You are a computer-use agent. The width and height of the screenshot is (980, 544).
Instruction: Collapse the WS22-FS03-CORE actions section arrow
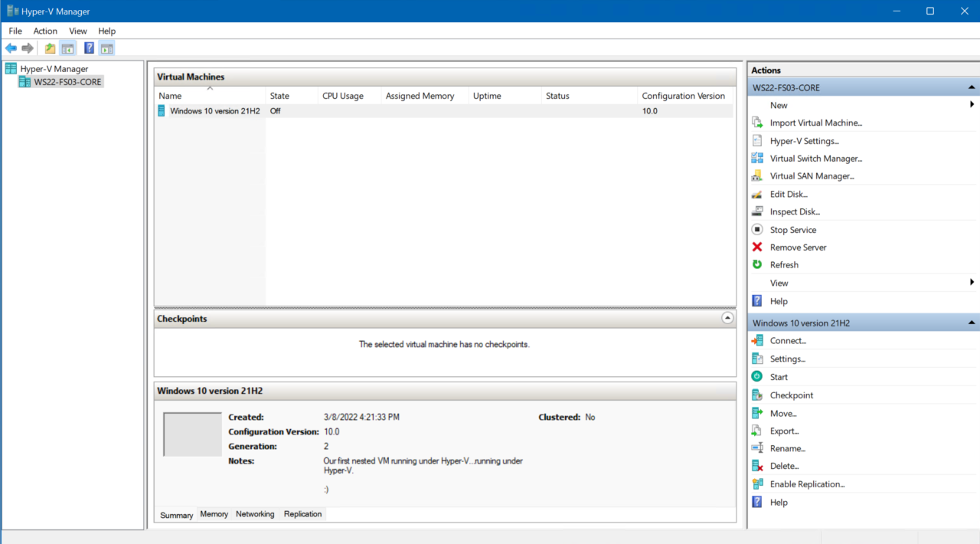pyautogui.click(x=972, y=88)
